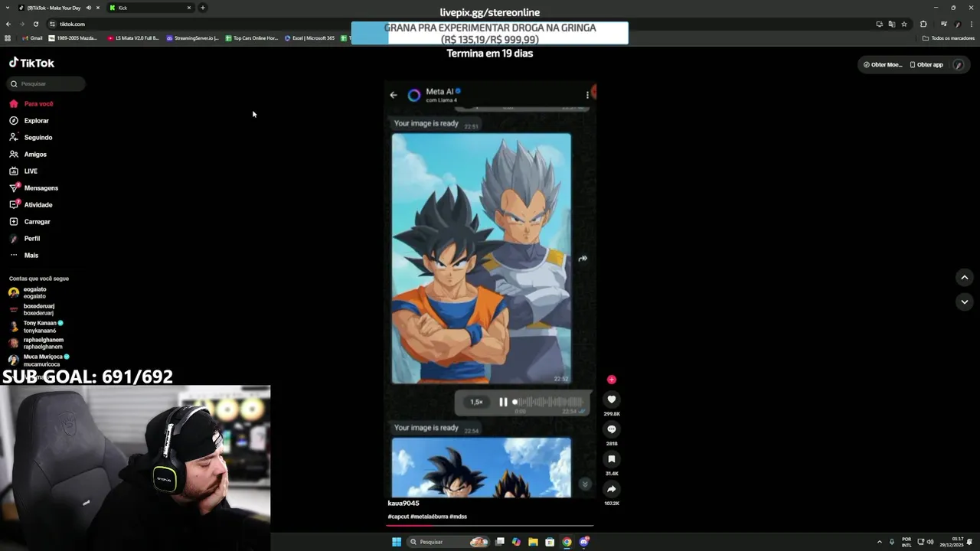Click the install app icon in address bar
The image size is (980, 551).
click(x=879, y=24)
